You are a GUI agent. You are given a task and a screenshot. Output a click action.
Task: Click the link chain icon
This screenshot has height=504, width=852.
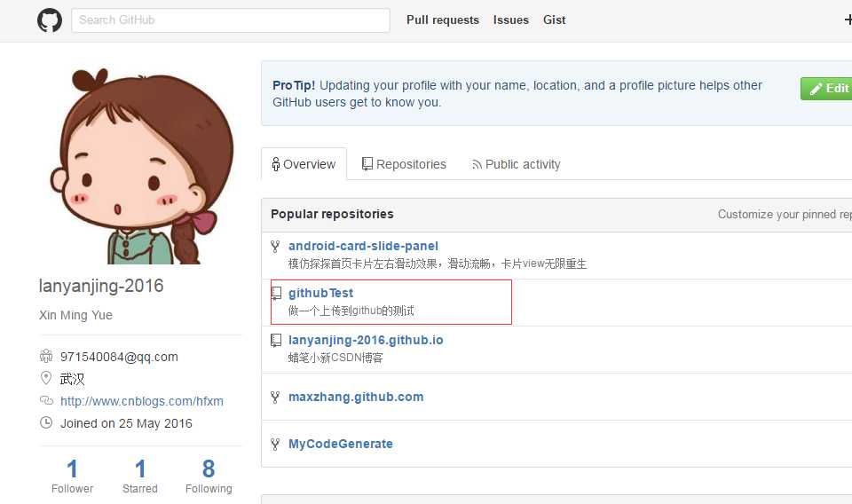46,401
